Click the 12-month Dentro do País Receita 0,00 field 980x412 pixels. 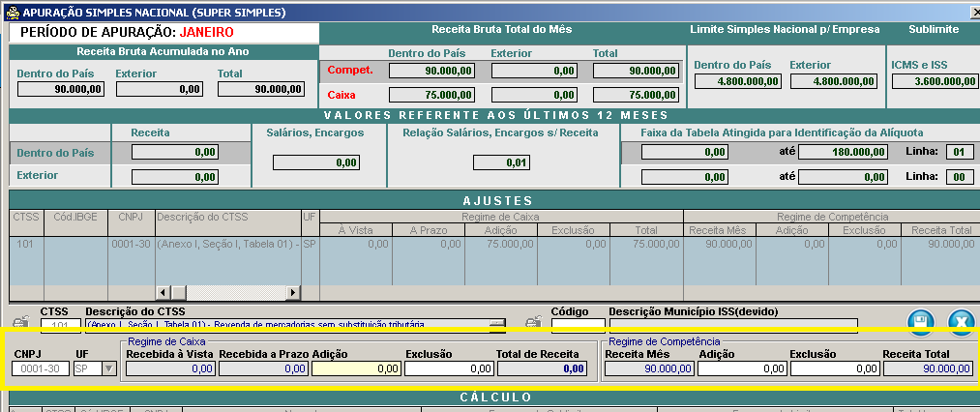[175, 152]
